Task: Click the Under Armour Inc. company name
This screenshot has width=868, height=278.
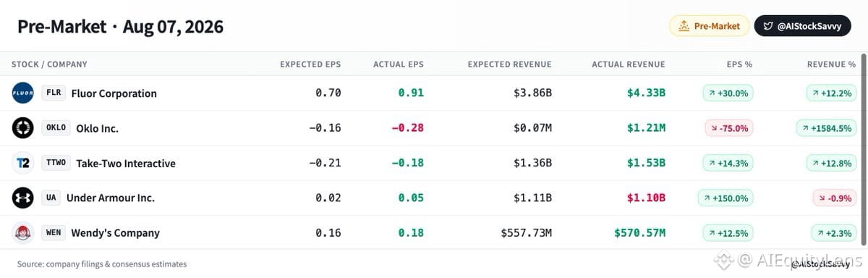Action: coord(111,198)
